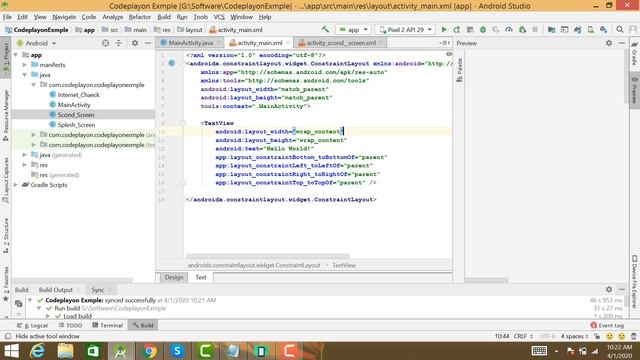Open Android project view dropdown

(36, 43)
